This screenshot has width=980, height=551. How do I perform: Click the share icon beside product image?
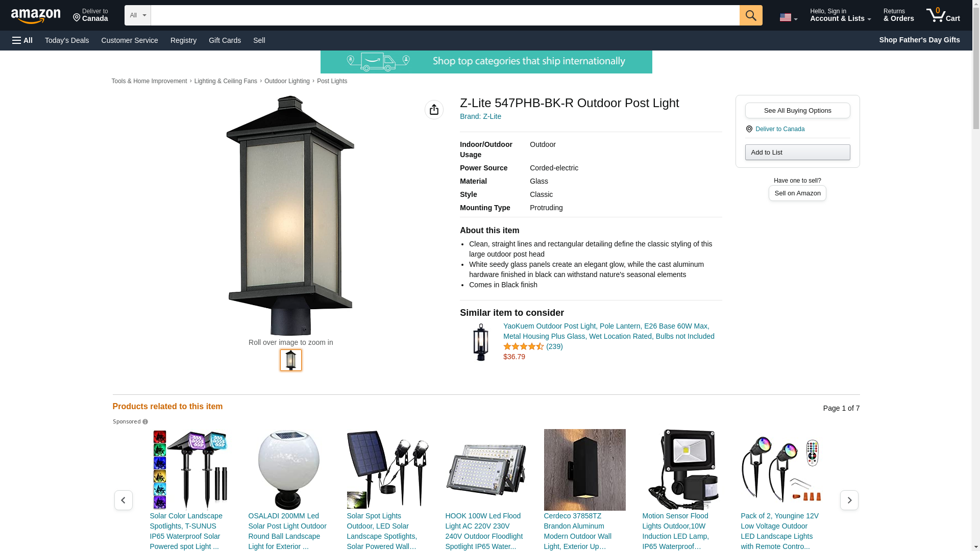click(x=434, y=110)
